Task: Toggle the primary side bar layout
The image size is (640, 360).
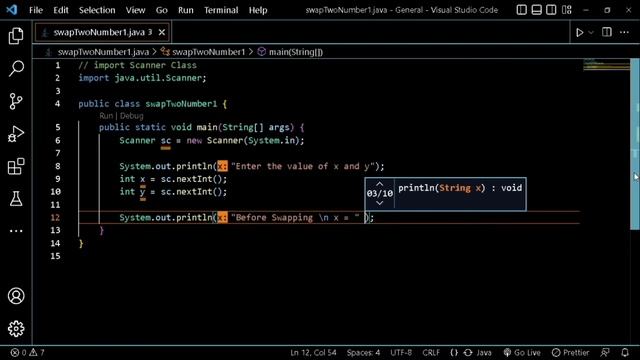Action: pyautogui.click(x=521, y=10)
